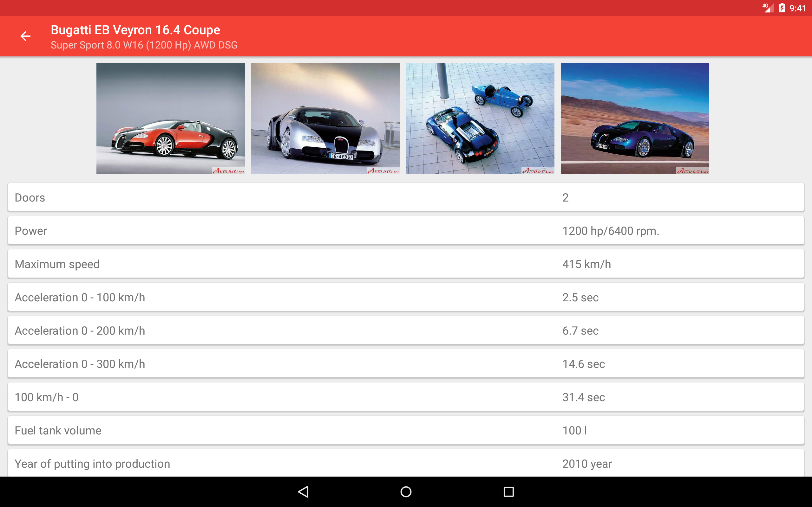
Task: Open the blue Veyron desert road photo
Action: click(x=634, y=118)
